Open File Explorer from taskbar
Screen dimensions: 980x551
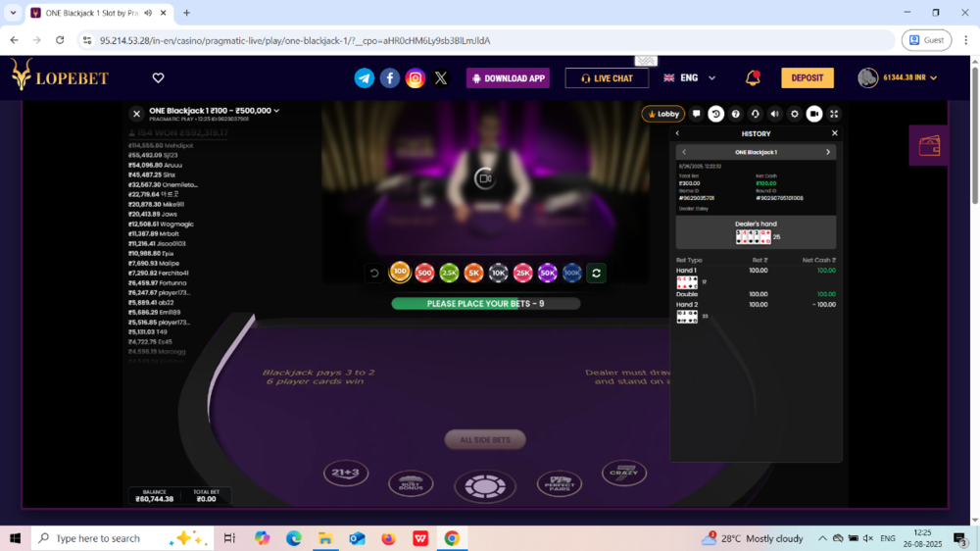point(325,538)
